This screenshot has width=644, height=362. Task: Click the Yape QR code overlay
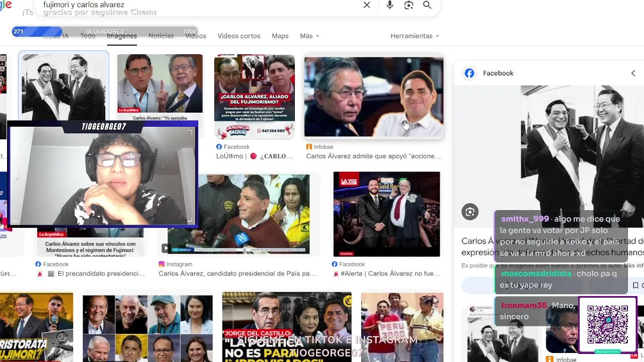(x=608, y=325)
